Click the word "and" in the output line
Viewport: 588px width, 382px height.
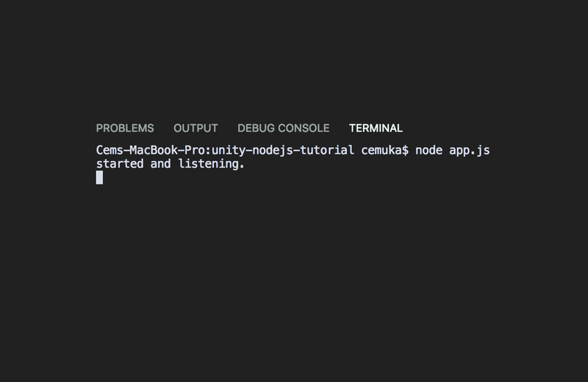[160, 164]
